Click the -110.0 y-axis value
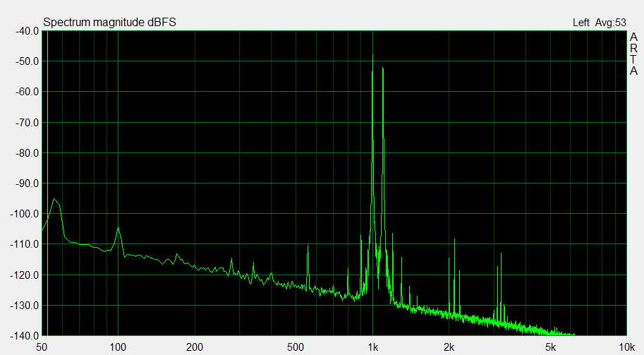 [x=25, y=244]
